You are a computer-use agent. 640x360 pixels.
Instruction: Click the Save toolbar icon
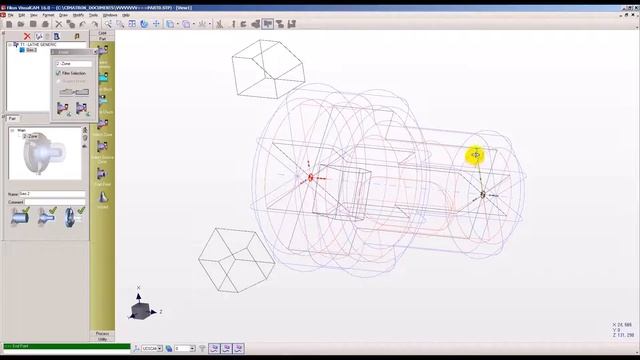pos(33,24)
